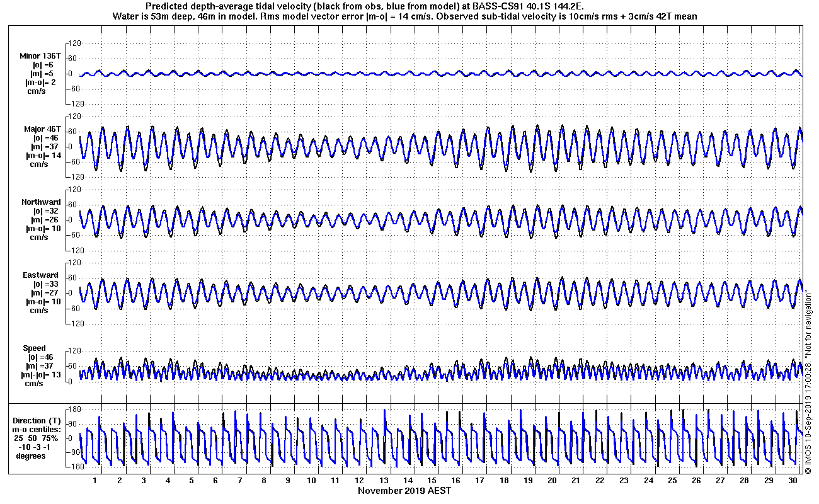This screenshot has height=504, width=819.
Task: Click the day '5' label on the date axis
Action: (192, 481)
